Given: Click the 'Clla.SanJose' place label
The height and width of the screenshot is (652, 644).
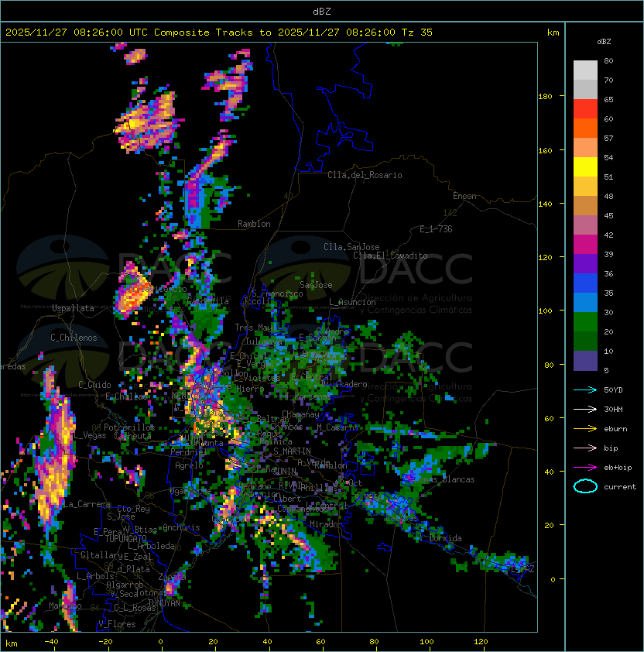Looking at the screenshot, I should tap(351, 247).
